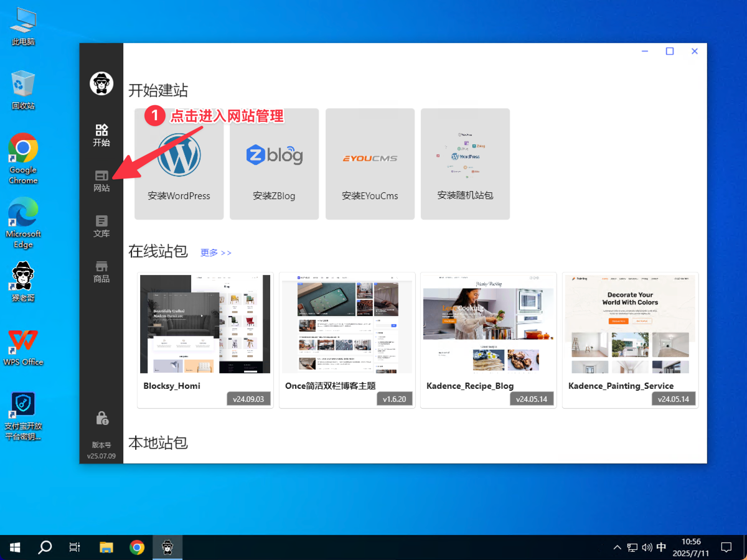747x560 pixels.
Task: Open the Kadence_Recipe_Blog template thumbnail
Action: [x=489, y=324]
